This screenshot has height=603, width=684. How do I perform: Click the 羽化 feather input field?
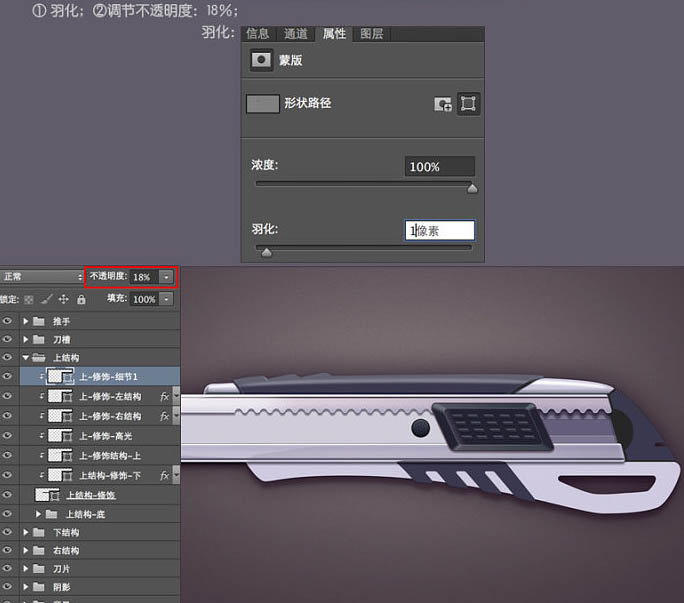pos(440,230)
